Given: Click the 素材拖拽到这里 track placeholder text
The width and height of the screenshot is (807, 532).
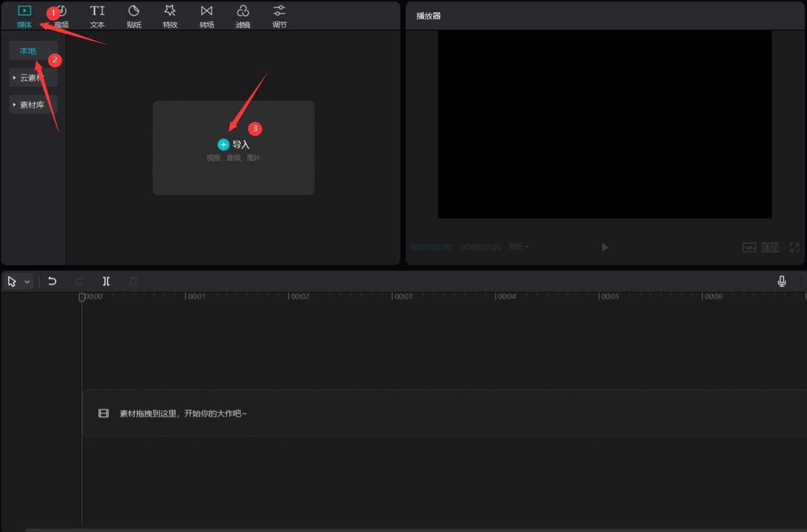Looking at the screenshot, I should coord(183,413).
